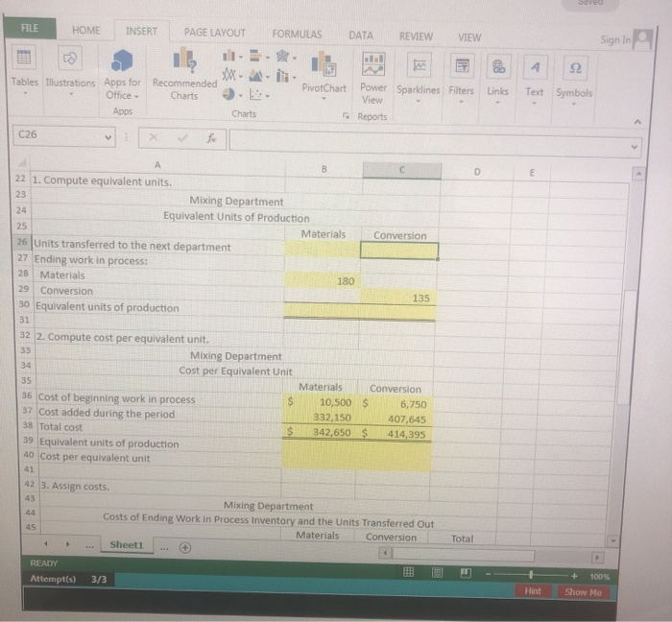Image resolution: width=672 pixels, height=622 pixels.
Task: Insert a combo chart
Action: (x=283, y=76)
